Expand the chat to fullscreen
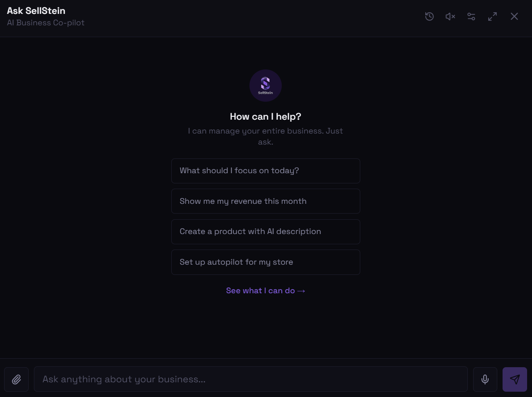This screenshot has height=397, width=532. click(492, 16)
